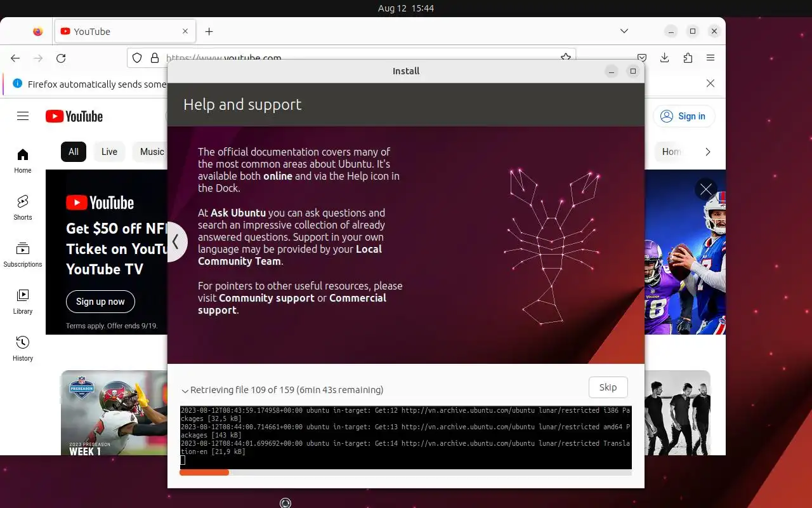Click the Firefox address bar
The image size is (812, 508).
pos(352,58)
